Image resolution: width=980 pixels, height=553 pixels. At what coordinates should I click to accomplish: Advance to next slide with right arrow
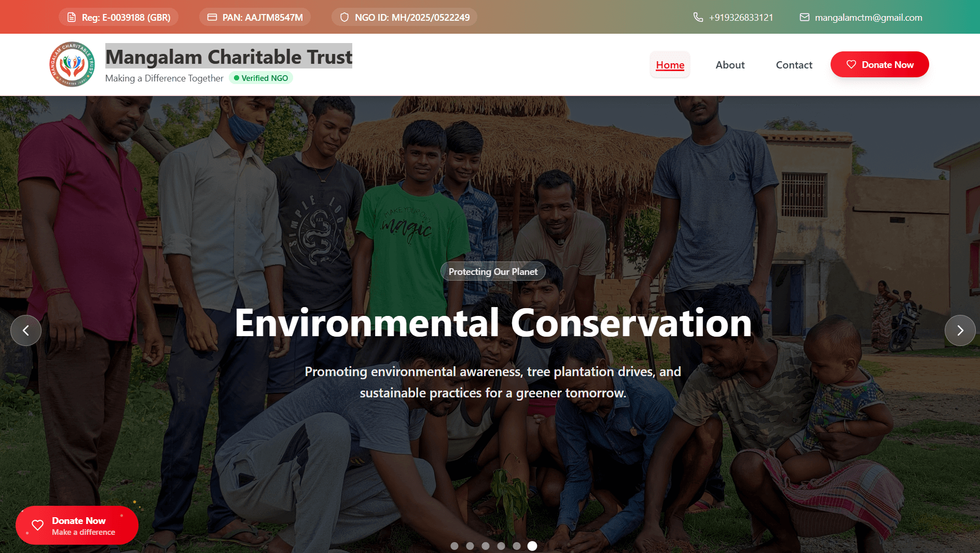click(960, 330)
